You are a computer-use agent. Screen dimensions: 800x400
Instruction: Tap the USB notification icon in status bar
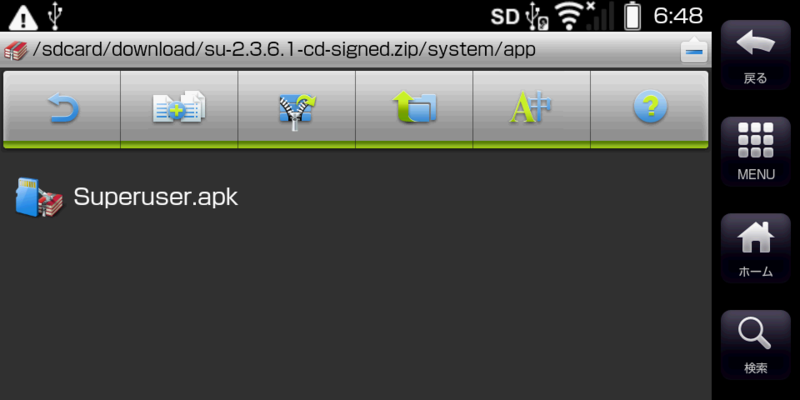pos(55,16)
